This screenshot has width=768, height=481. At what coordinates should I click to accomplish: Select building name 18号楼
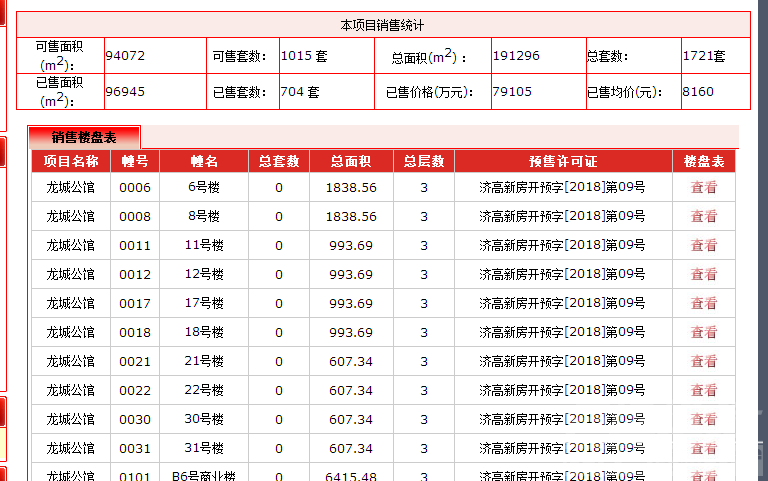click(204, 332)
